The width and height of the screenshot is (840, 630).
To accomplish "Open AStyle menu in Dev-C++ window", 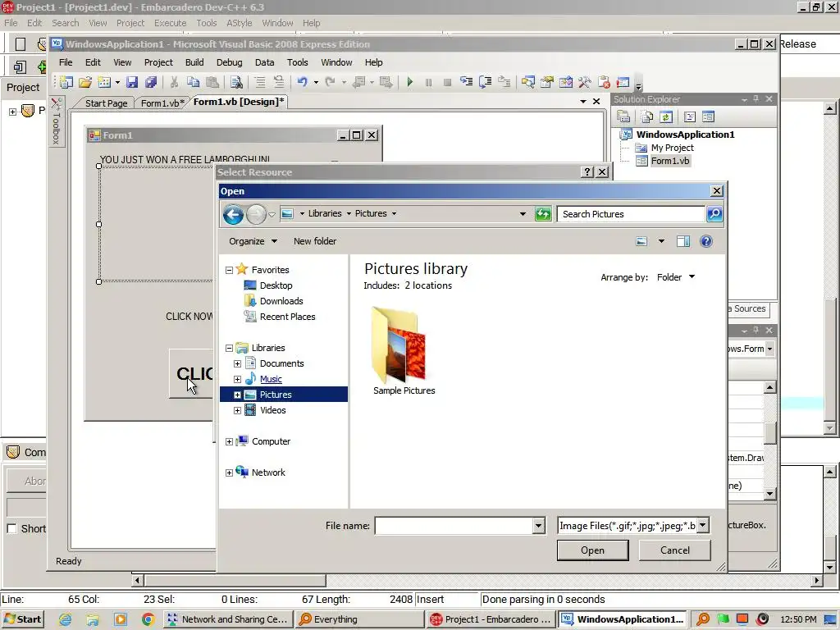I will (x=239, y=23).
